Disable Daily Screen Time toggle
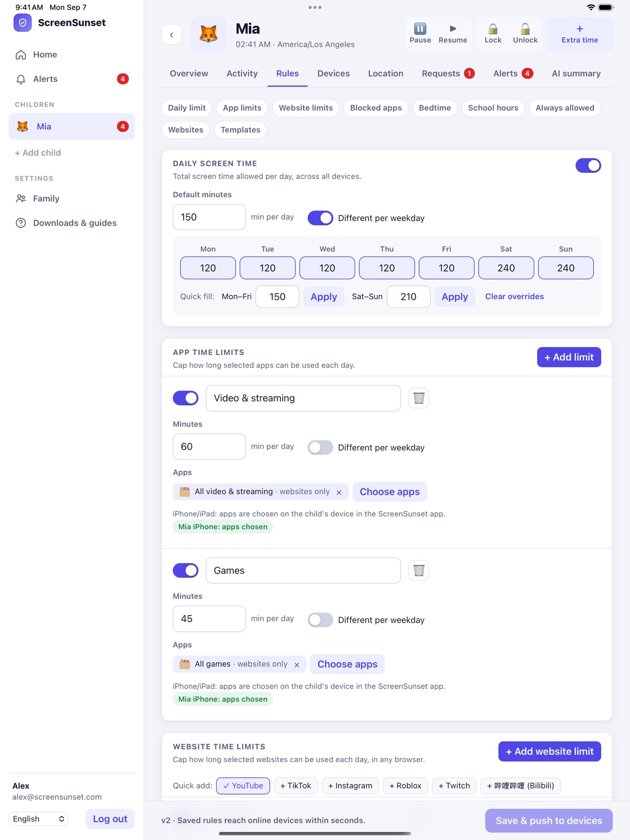 click(x=588, y=166)
